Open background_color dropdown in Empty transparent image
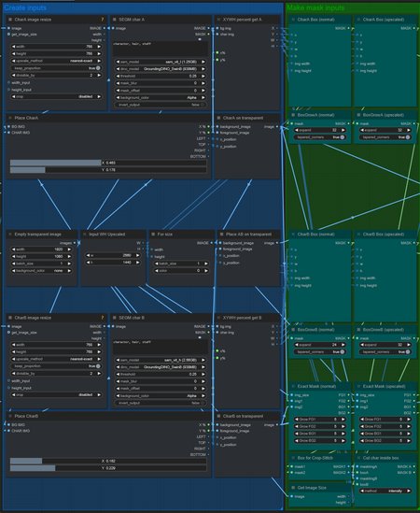Image resolution: width=420 pixels, height=513 pixels. 41,271
